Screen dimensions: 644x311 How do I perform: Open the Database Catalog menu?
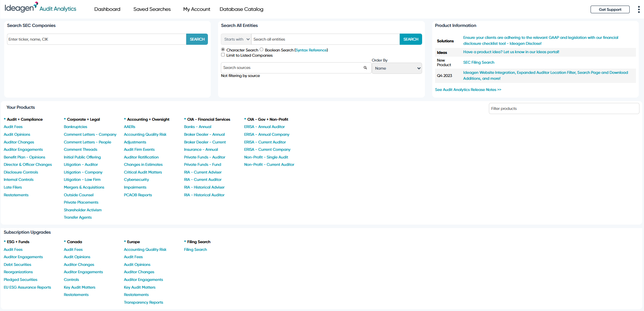(241, 9)
